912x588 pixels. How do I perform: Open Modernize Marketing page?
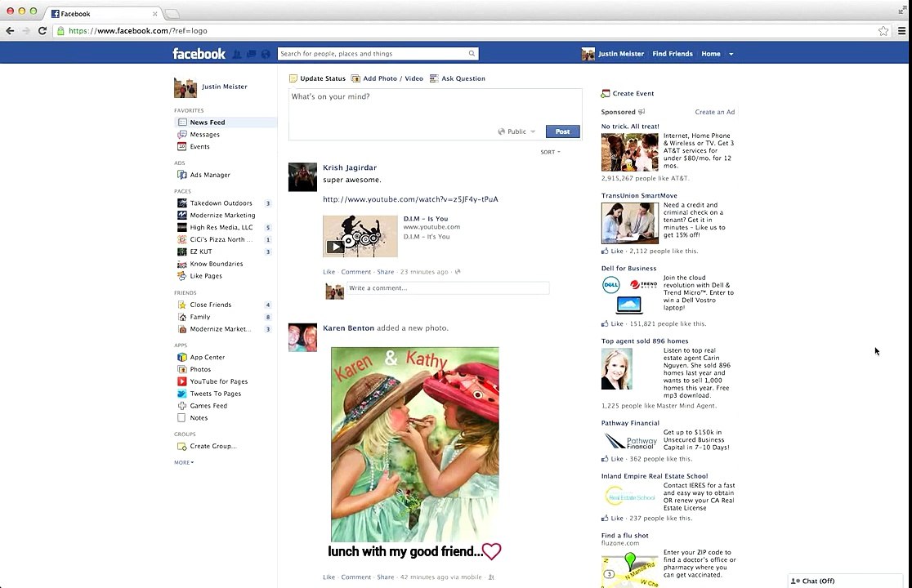click(222, 215)
